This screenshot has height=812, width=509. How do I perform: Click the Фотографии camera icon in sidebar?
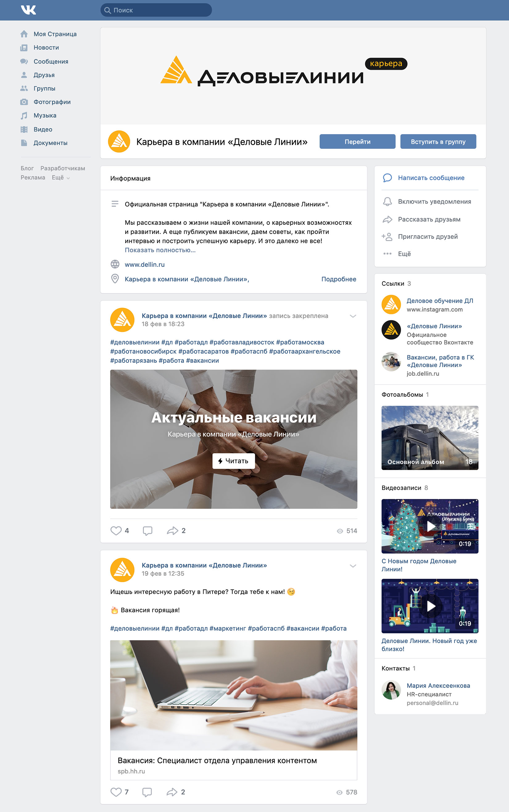[24, 102]
